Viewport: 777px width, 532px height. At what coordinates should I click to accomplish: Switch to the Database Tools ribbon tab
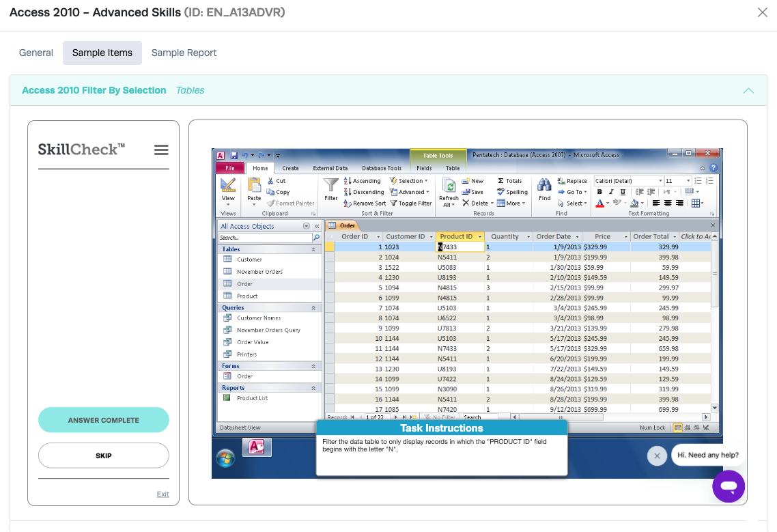[x=382, y=168]
